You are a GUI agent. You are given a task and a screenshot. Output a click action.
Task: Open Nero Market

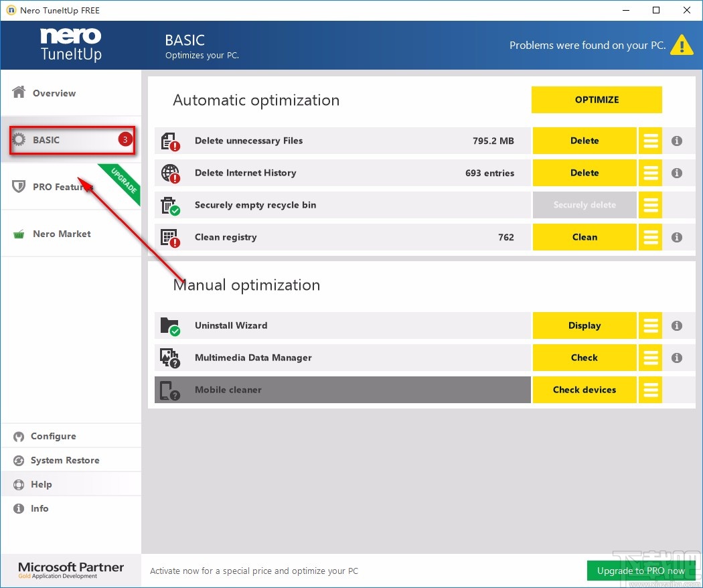[x=71, y=234]
